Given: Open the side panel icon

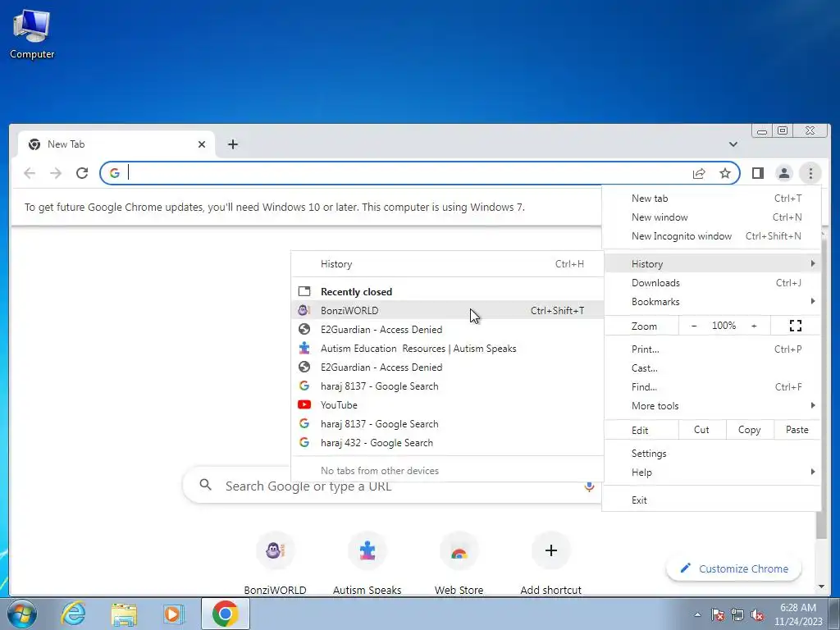Looking at the screenshot, I should click(757, 173).
